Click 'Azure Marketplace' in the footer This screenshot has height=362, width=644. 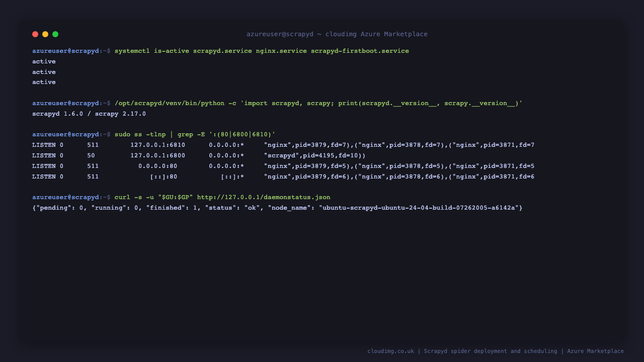[x=596, y=351]
